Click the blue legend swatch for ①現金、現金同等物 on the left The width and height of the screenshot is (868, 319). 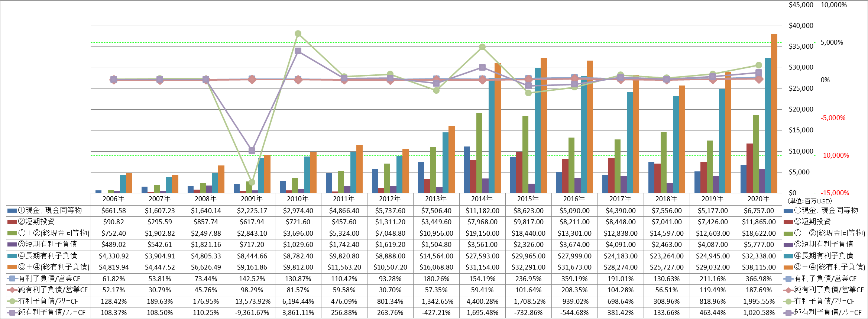[12, 211]
